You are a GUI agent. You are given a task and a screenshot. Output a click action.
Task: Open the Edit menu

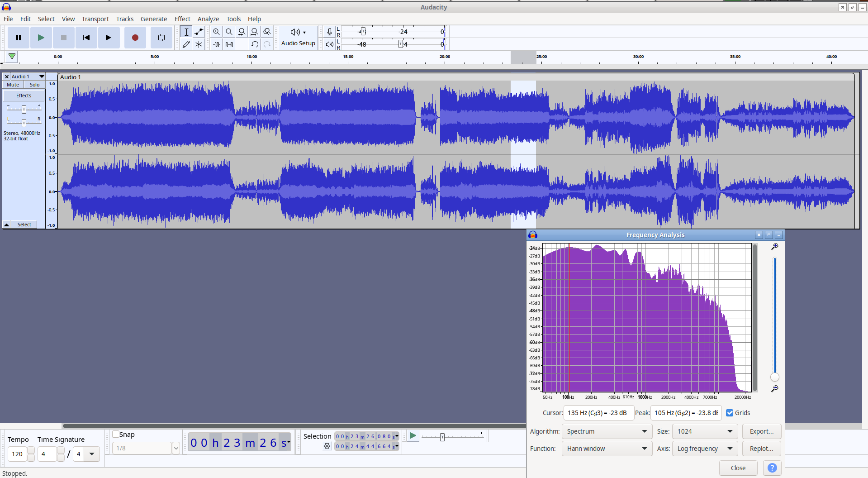click(x=25, y=19)
